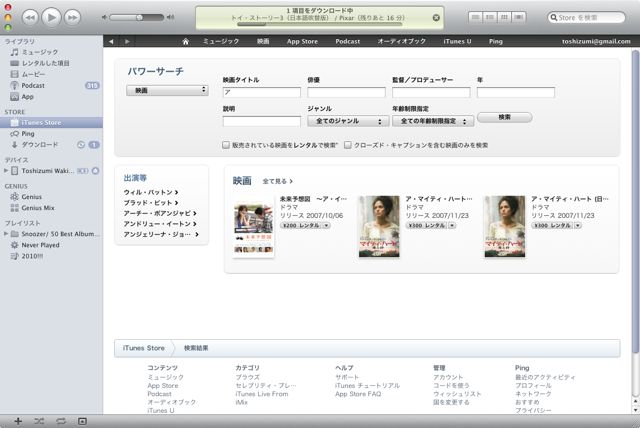Select ムービー in the library sidebar

(x=51, y=74)
